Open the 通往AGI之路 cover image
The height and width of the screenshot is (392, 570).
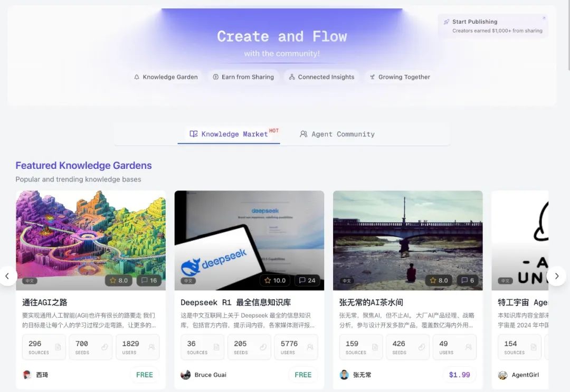91,240
